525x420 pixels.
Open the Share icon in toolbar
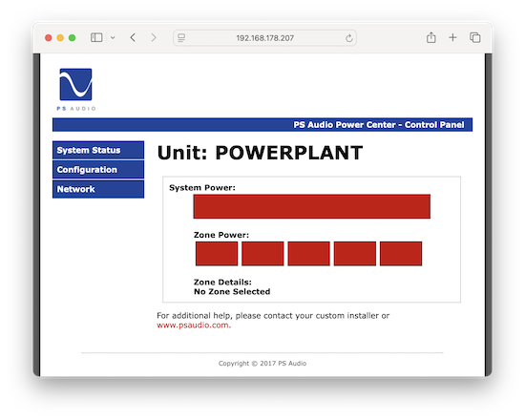[x=430, y=37]
